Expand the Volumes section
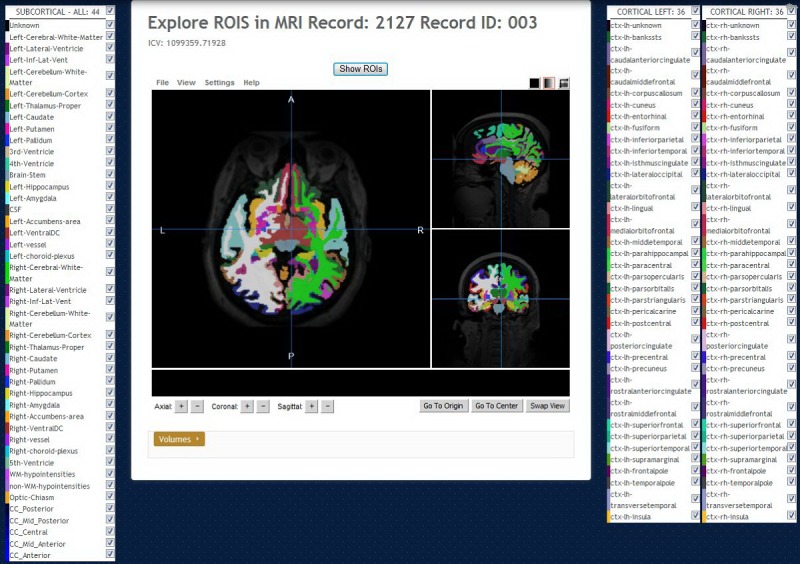Image resolution: width=800 pixels, height=564 pixels. pyautogui.click(x=179, y=439)
